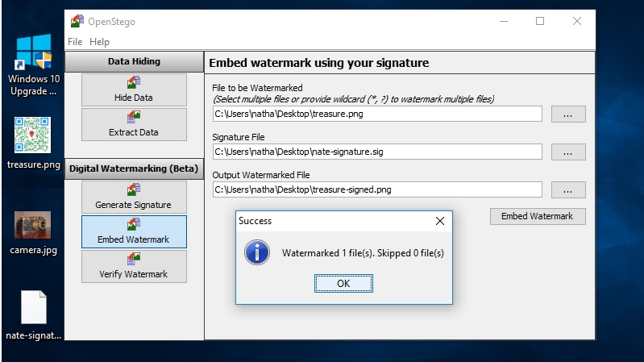The image size is (644, 362).
Task: Maximize the OpenStego window
Action: pyautogui.click(x=540, y=22)
